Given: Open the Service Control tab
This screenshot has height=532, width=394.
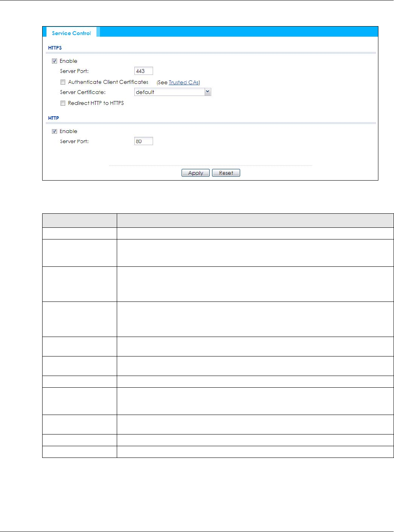Looking at the screenshot, I should pos(71,33).
